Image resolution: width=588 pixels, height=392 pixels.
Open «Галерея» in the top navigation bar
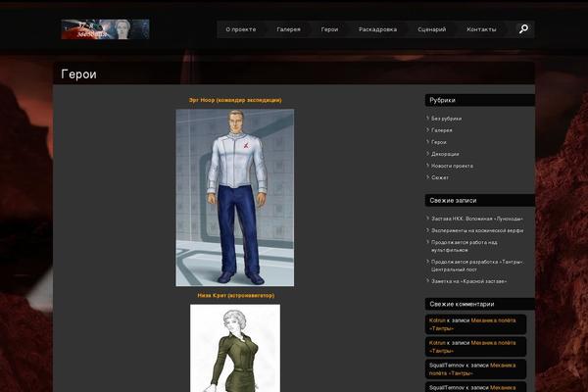288,29
